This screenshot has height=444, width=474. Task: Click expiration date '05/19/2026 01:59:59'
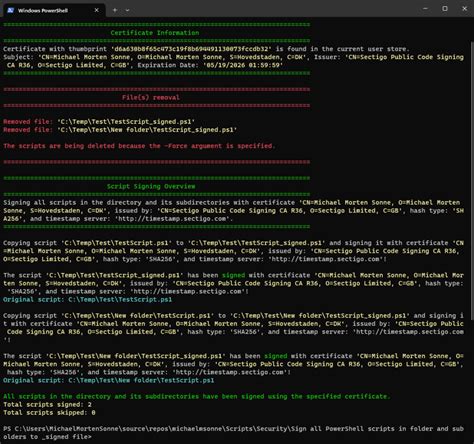point(243,65)
